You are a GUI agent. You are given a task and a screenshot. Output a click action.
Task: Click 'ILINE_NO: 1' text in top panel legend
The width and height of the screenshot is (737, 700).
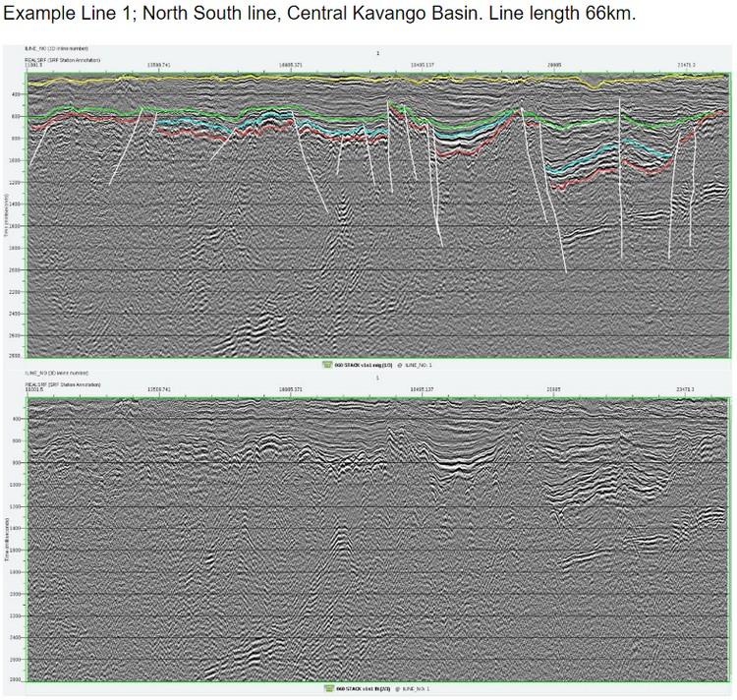418,364
